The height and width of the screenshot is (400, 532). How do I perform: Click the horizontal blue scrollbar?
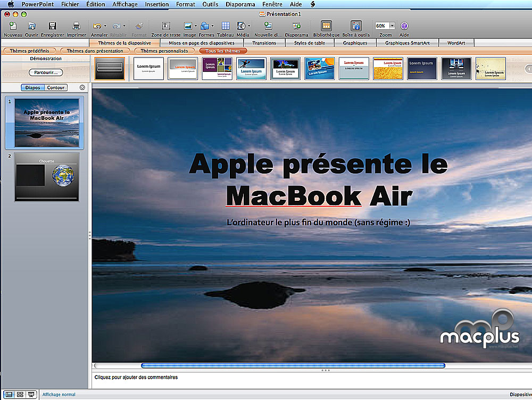[x=293, y=365]
